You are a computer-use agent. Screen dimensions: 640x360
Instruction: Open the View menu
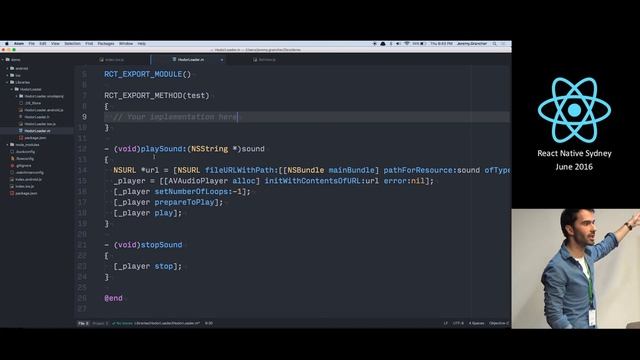(55, 44)
